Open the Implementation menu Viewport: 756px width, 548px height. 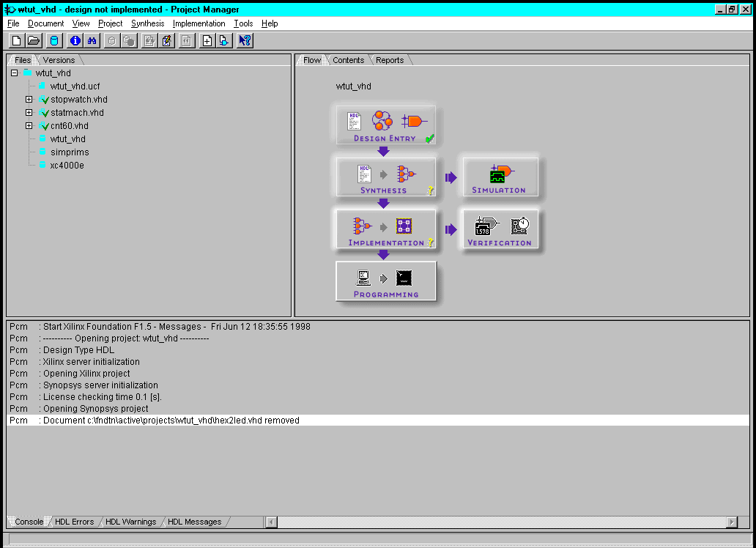(x=199, y=23)
